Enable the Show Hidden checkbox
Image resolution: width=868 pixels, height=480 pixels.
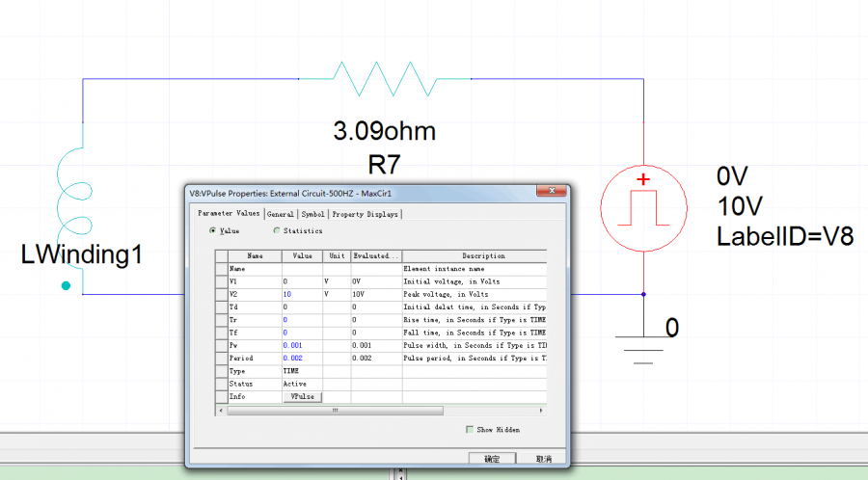click(x=470, y=429)
